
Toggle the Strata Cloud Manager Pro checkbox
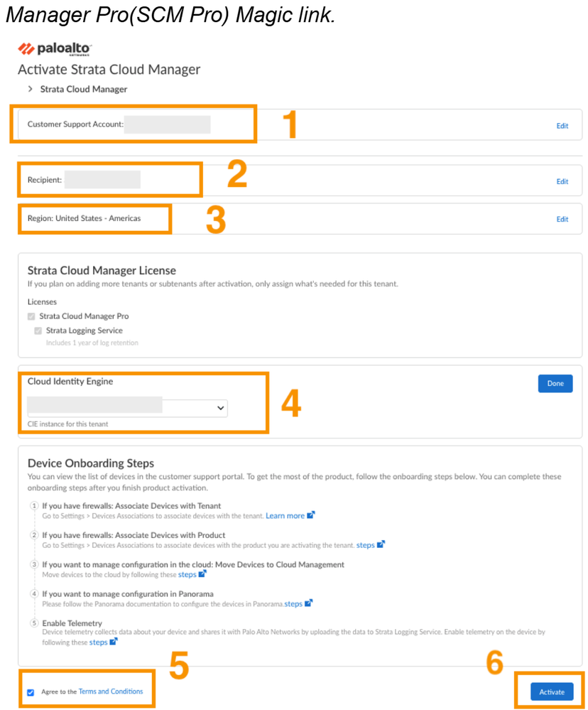tap(31, 316)
